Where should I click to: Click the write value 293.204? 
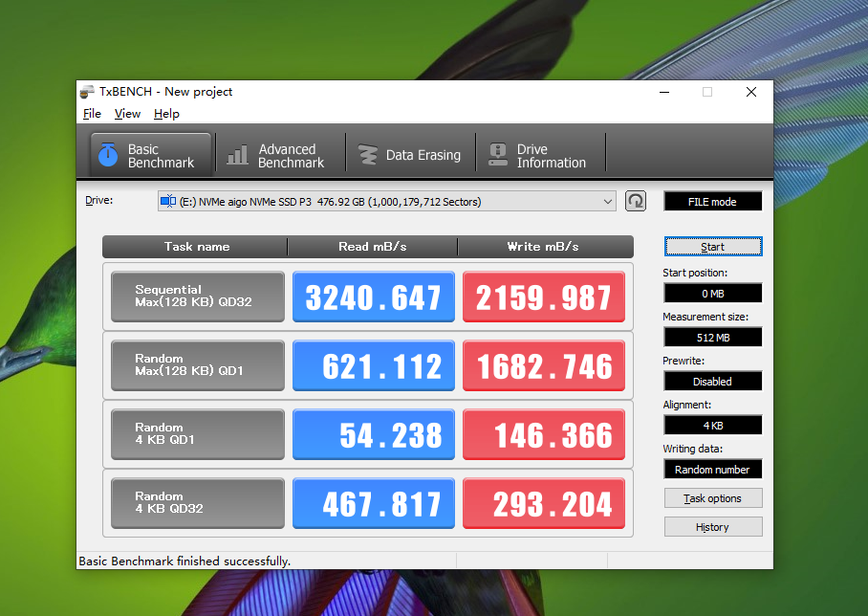pyautogui.click(x=544, y=502)
